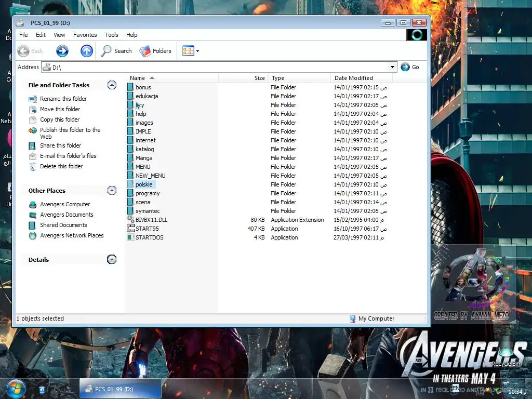Click Copy this folder
Viewport: 532px width, 399px height.
(60, 119)
